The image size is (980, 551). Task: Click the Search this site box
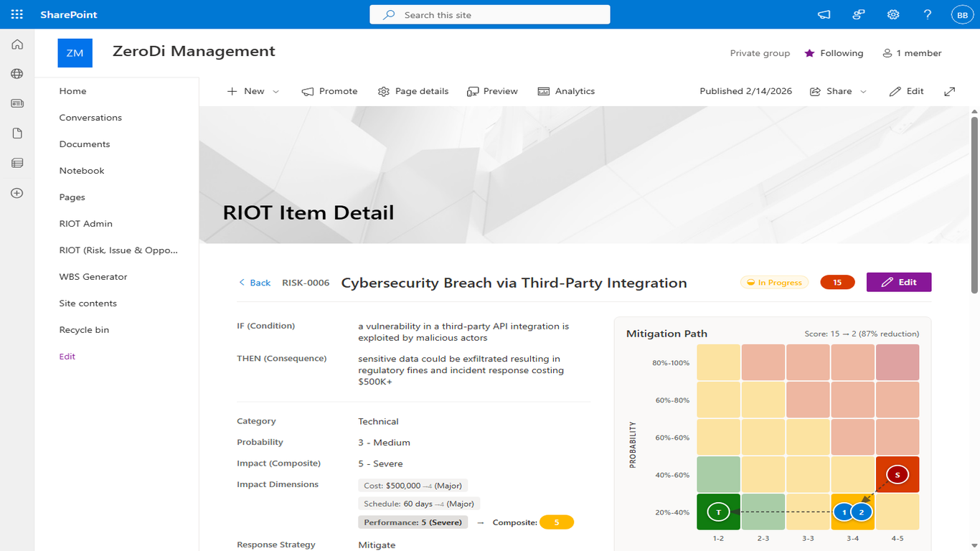point(489,14)
